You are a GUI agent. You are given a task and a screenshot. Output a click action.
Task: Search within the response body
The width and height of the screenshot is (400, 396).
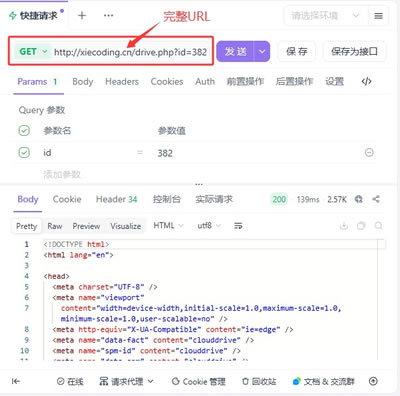pyautogui.click(x=378, y=226)
